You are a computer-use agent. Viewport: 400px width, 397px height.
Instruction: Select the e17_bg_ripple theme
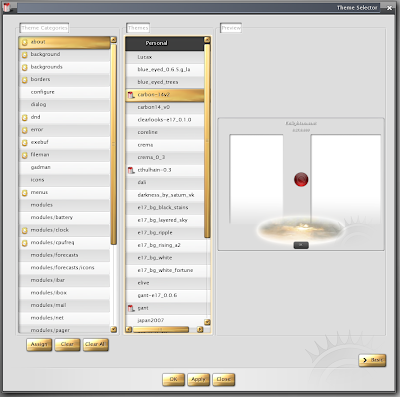pyautogui.click(x=165, y=233)
